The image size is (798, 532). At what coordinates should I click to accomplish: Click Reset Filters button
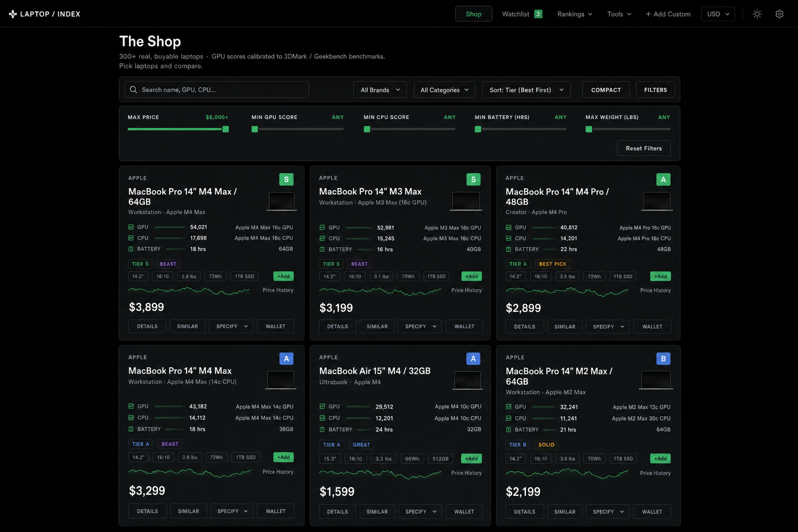644,148
